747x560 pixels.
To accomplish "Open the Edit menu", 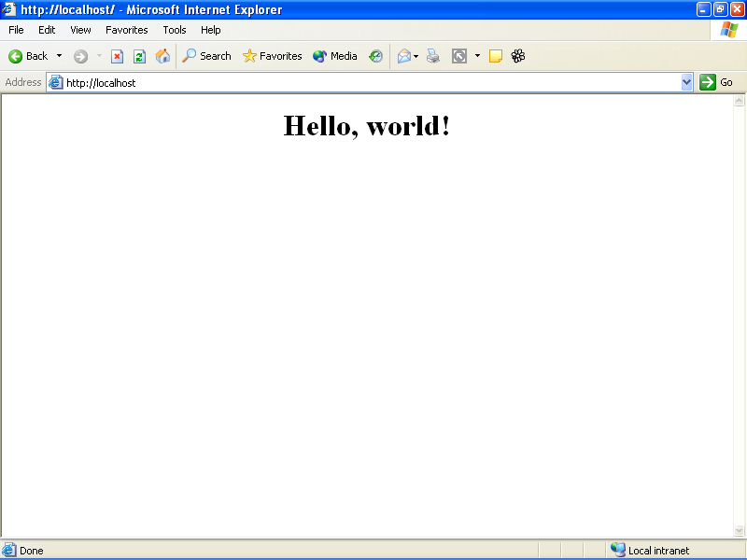I will pos(47,30).
